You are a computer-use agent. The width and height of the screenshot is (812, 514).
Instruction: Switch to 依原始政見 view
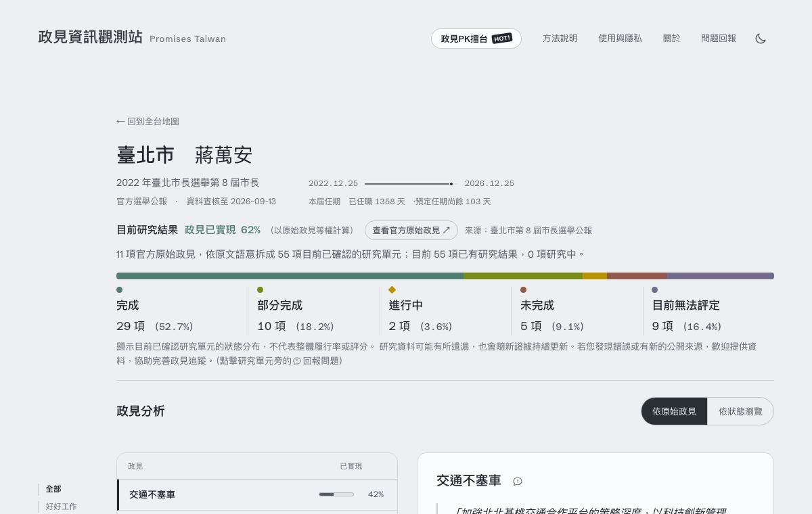[x=674, y=411]
